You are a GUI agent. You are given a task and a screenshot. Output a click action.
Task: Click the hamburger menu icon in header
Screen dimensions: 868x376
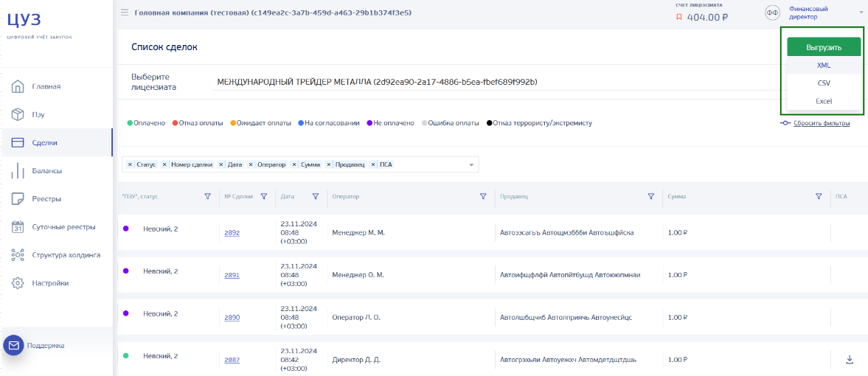click(x=125, y=13)
